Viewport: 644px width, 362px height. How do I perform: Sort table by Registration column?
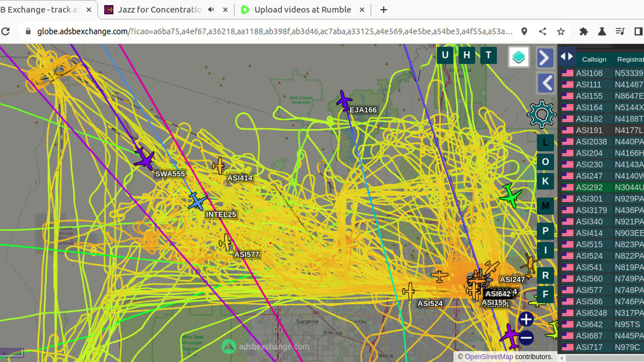point(630,59)
